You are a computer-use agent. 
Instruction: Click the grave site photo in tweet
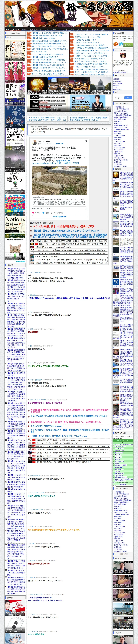click(x=60, y=180)
